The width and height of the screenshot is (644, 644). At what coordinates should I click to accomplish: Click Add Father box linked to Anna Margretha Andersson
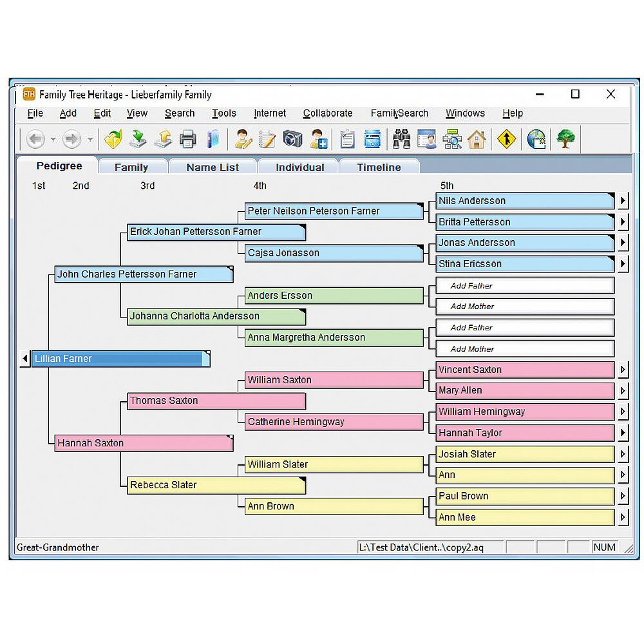[x=525, y=328]
